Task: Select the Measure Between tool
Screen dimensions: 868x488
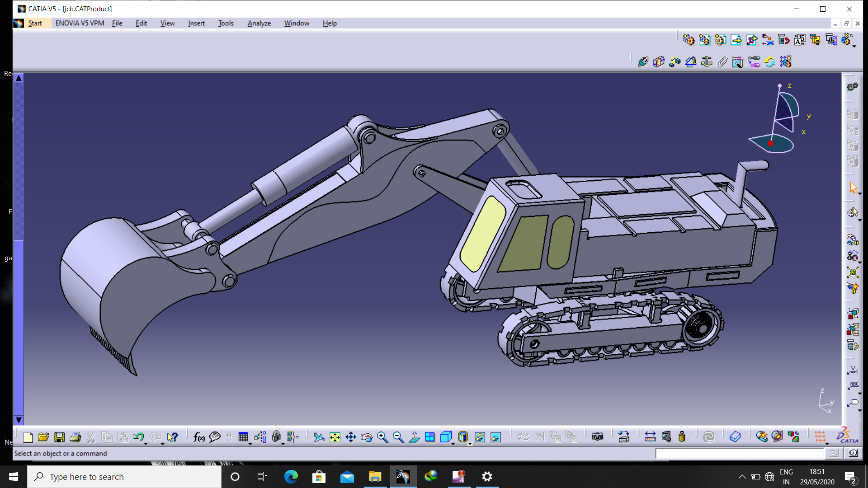Action: [650, 437]
